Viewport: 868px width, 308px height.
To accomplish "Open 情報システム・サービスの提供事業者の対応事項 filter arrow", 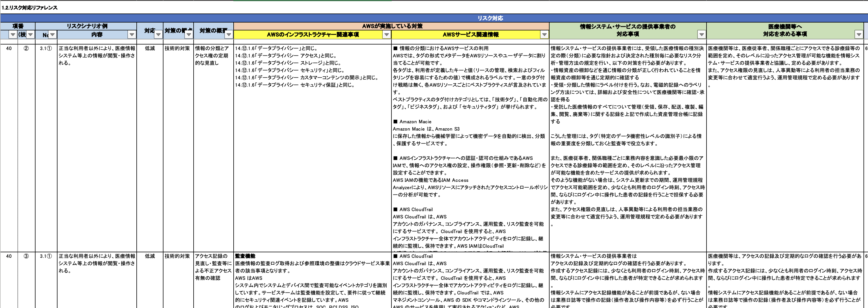I will click(x=701, y=35).
